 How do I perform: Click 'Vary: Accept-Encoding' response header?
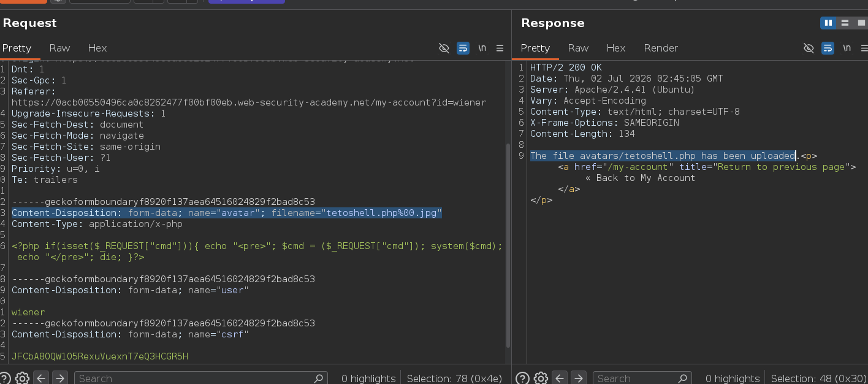tap(588, 101)
